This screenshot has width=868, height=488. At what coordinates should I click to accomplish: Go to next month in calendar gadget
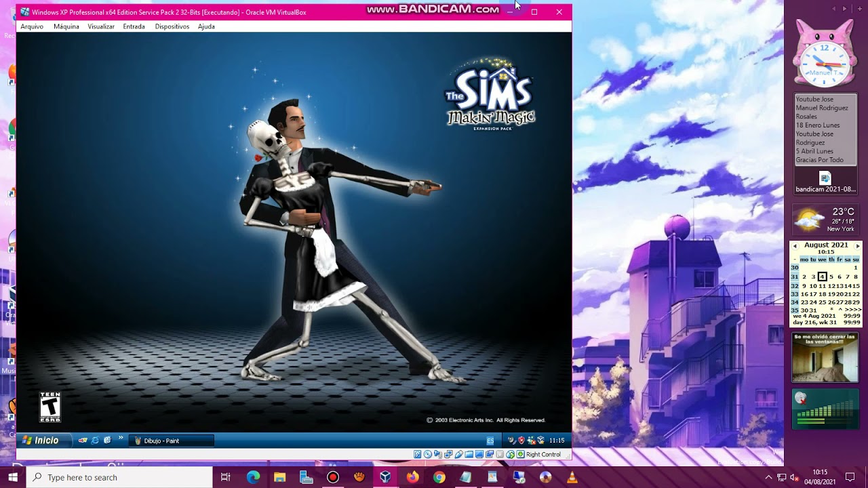click(x=857, y=246)
